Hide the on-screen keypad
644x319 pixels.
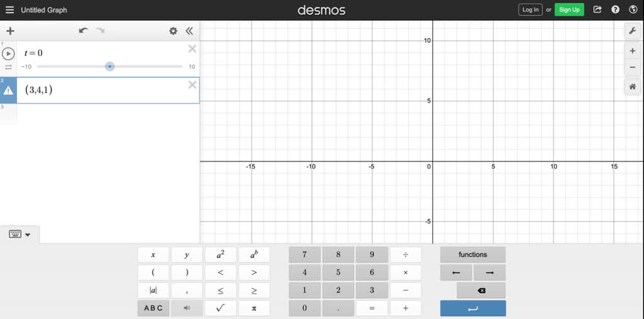pyautogui.click(x=19, y=234)
